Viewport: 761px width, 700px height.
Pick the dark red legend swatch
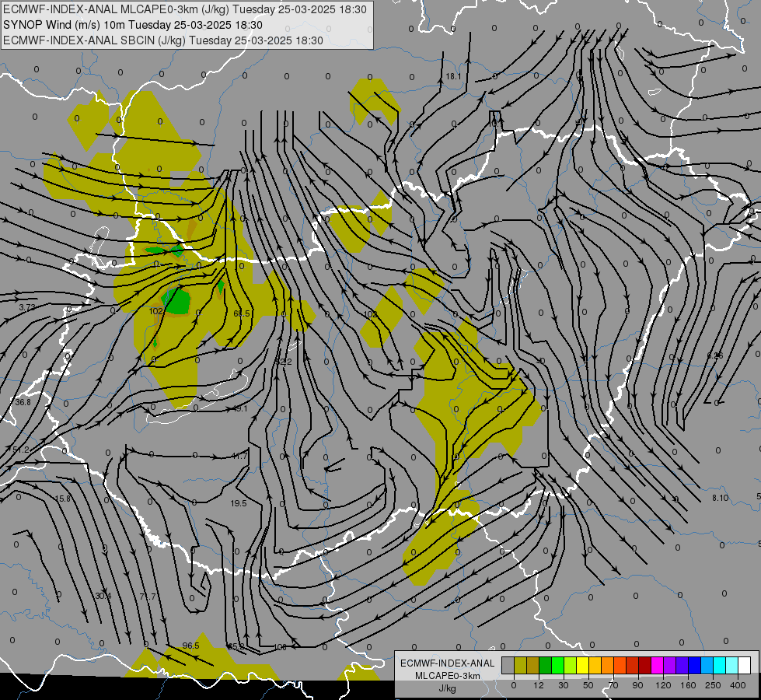644,665
